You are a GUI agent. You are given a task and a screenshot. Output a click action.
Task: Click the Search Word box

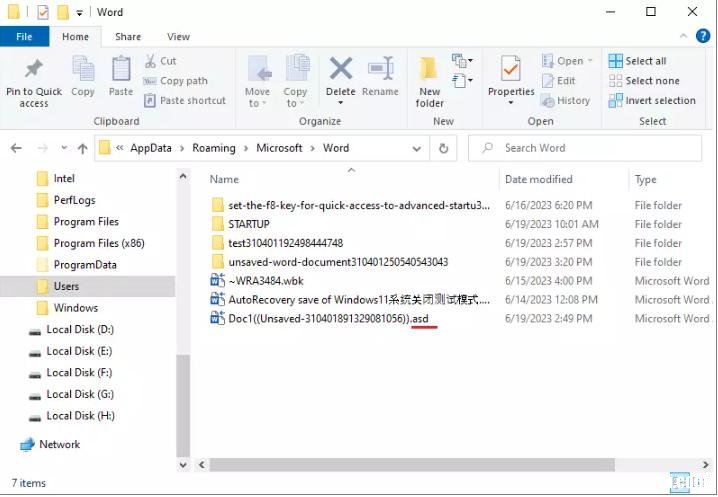pos(585,148)
